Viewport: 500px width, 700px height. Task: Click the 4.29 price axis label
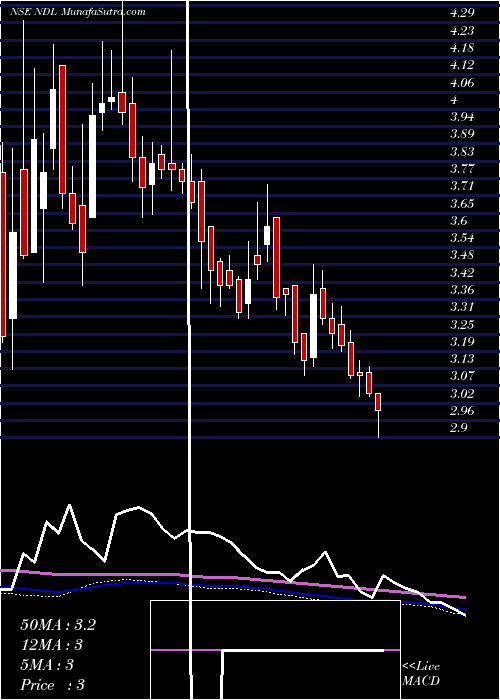[462, 13]
